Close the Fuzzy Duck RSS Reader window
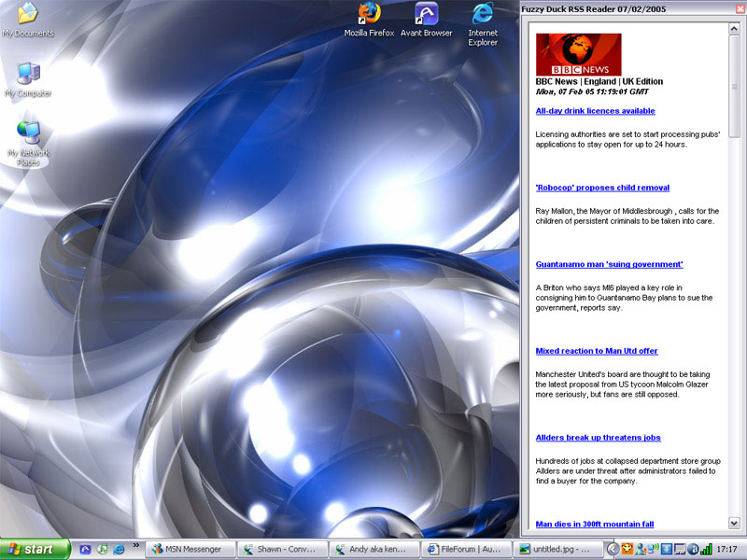The width and height of the screenshot is (747, 560). (741, 8)
